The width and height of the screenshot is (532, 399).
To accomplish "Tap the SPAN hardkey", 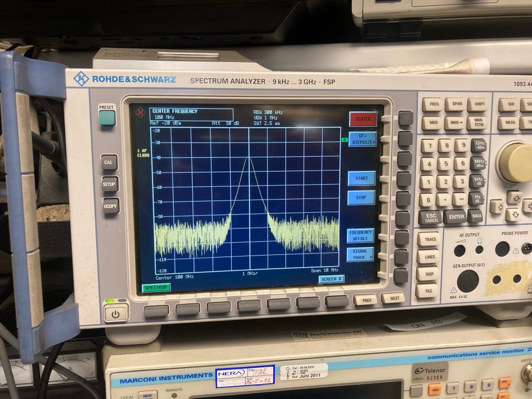I will (x=456, y=104).
